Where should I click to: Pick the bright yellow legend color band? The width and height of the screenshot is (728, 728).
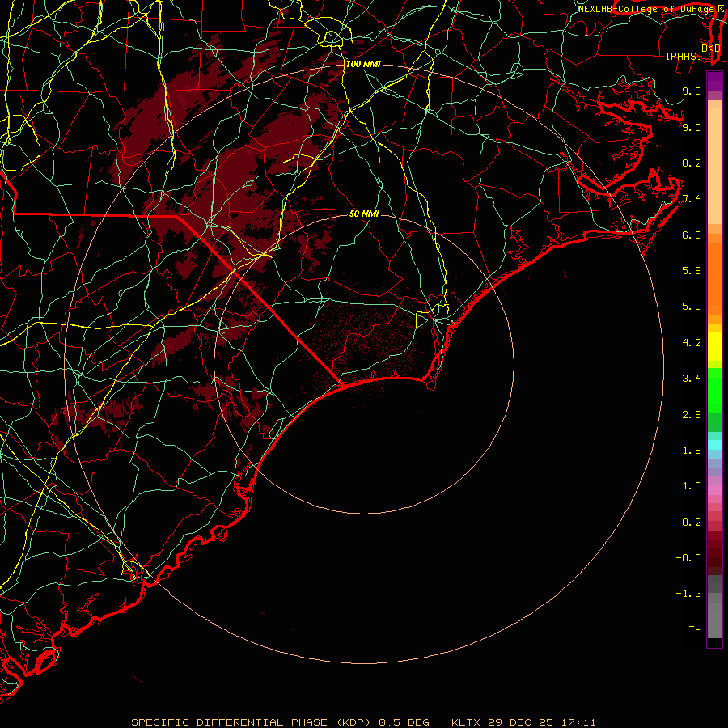pos(714,346)
